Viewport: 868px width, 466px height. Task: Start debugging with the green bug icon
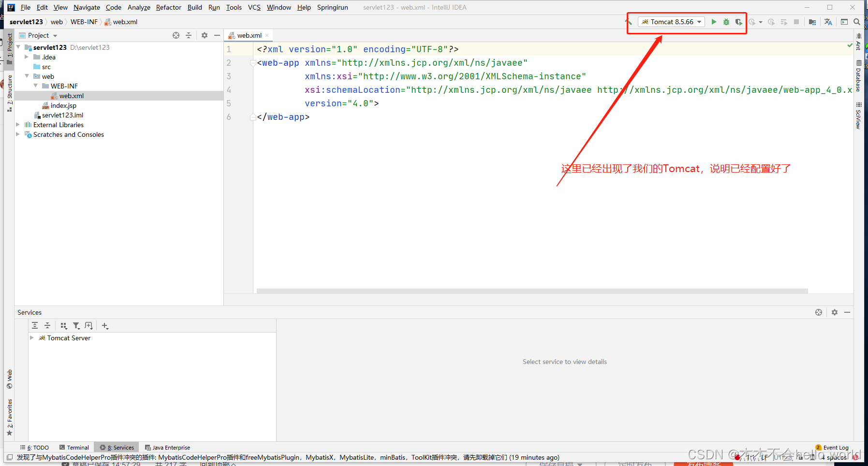726,22
